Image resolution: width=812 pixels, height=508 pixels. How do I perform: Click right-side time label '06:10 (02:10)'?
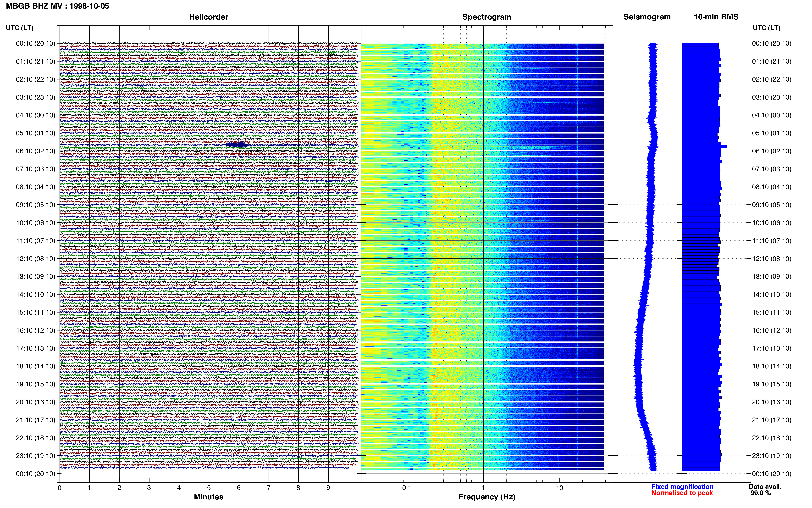(x=772, y=151)
